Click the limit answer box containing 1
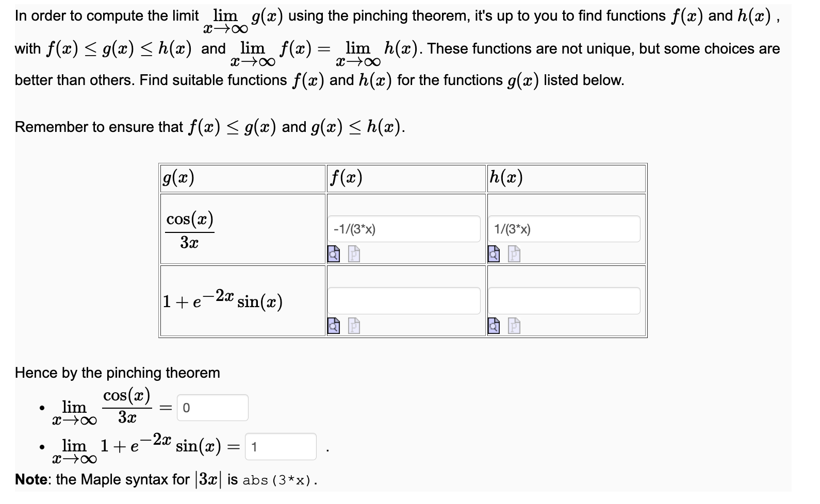The width and height of the screenshot is (820, 504). tap(280, 446)
